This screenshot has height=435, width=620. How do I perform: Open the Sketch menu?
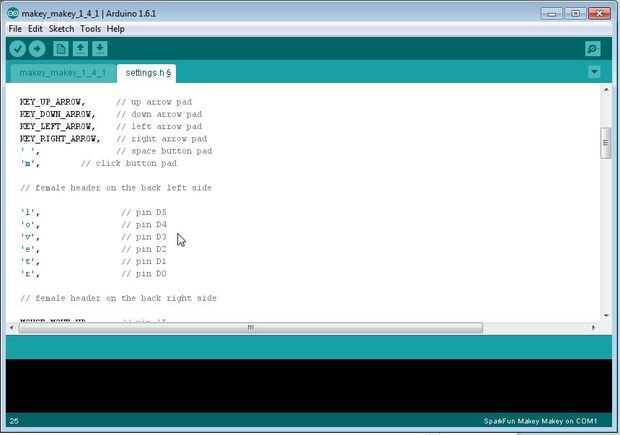point(61,29)
